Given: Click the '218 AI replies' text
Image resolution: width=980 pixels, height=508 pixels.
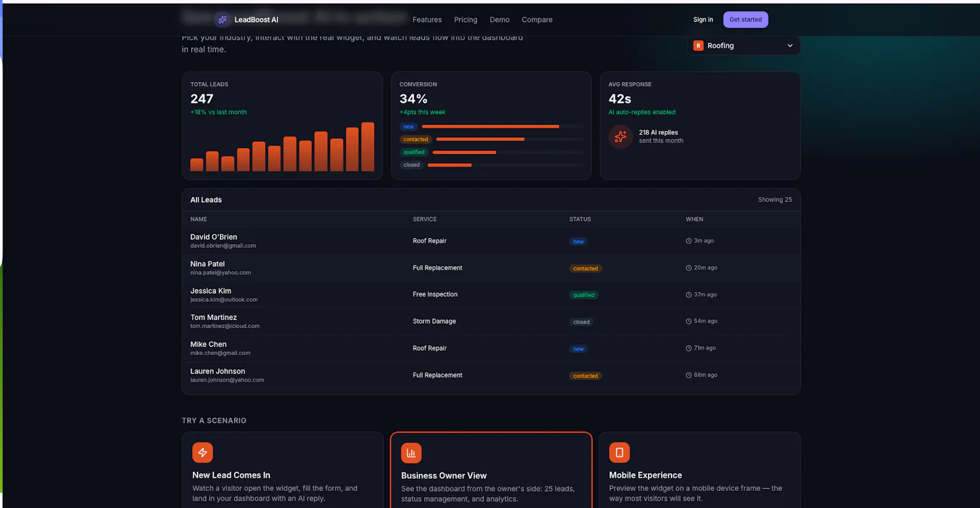Looking at the screenshot, I should tap(658, 132).
